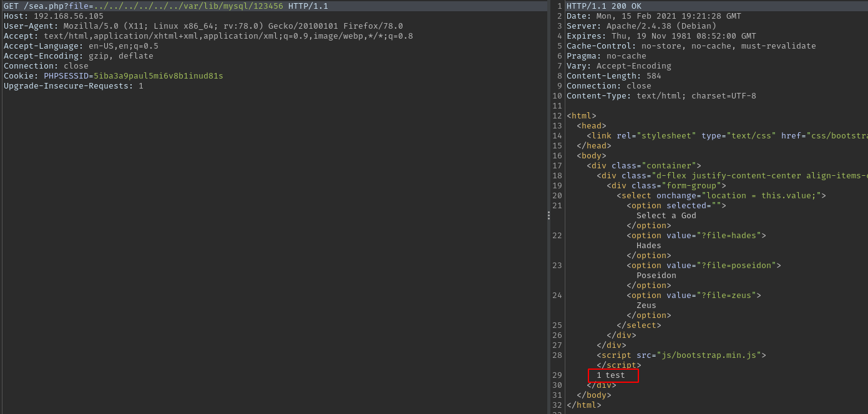Click the closing </select> tag

639,325
